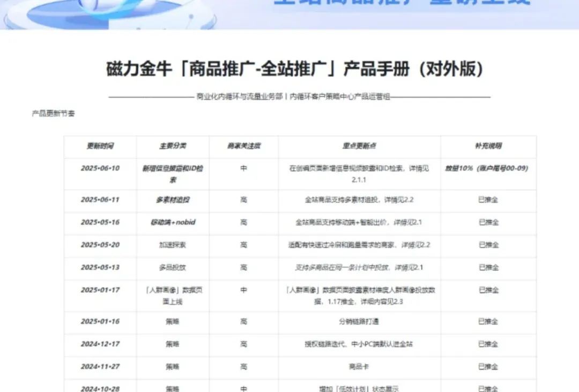Select the 产品更新节奏 section label
The image size is (579, 392).
point(54,114)
